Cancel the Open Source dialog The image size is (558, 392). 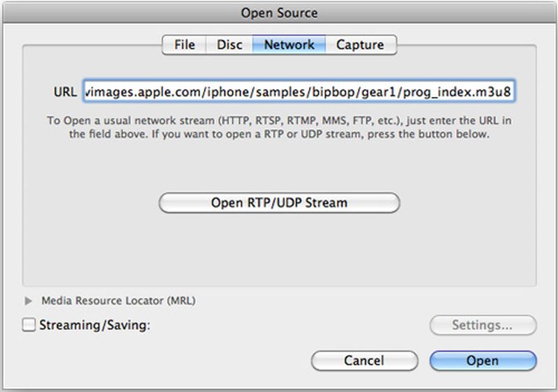coord(363,361)
